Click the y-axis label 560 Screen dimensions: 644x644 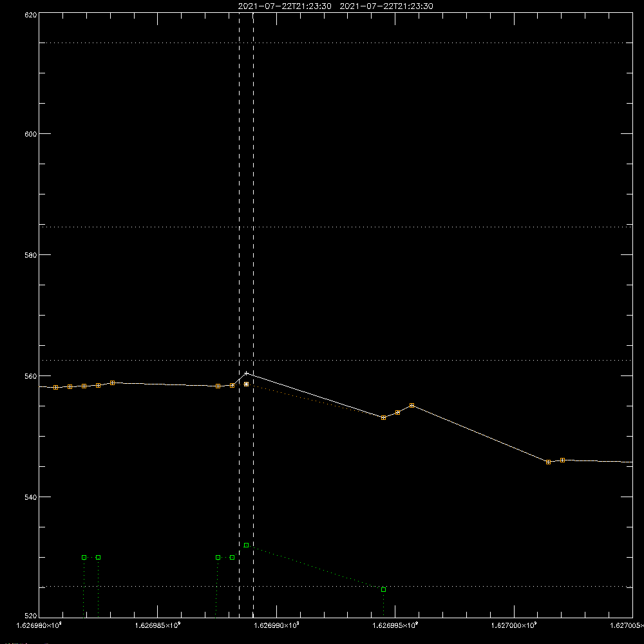pos(31,376)
